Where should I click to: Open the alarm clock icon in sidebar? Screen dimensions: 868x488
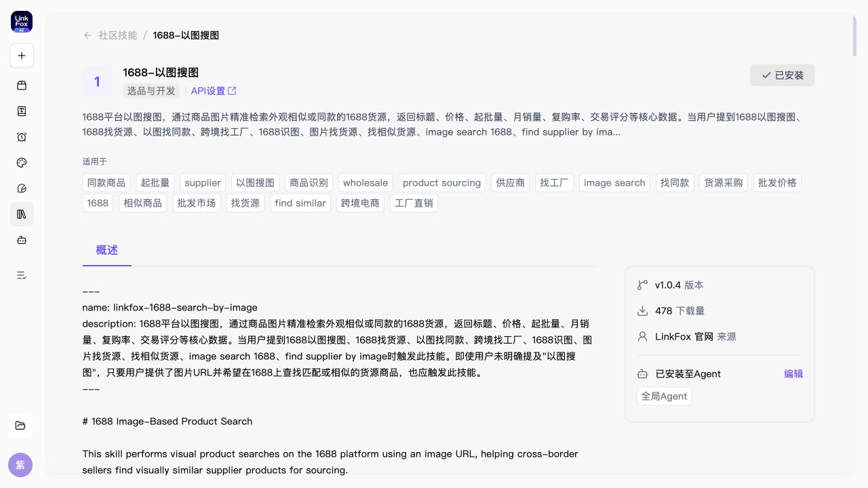[x=22, y=137]
